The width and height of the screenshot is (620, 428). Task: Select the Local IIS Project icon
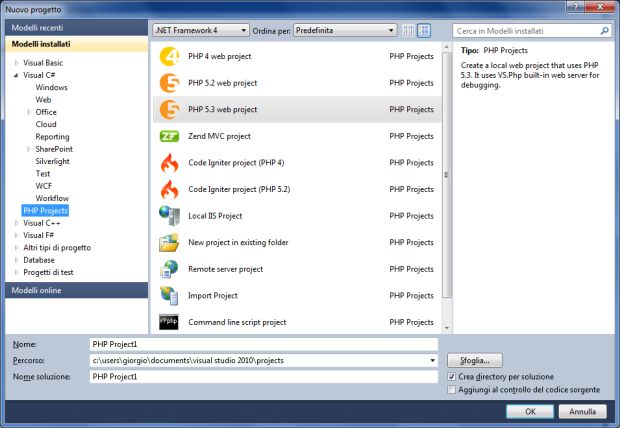[x=169, y=216]
